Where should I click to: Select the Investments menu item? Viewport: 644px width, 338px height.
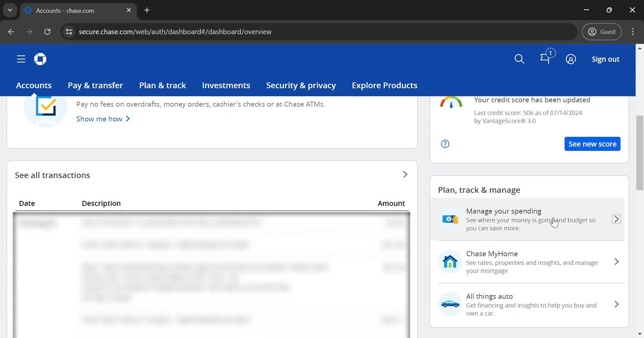tap(226, 85)
